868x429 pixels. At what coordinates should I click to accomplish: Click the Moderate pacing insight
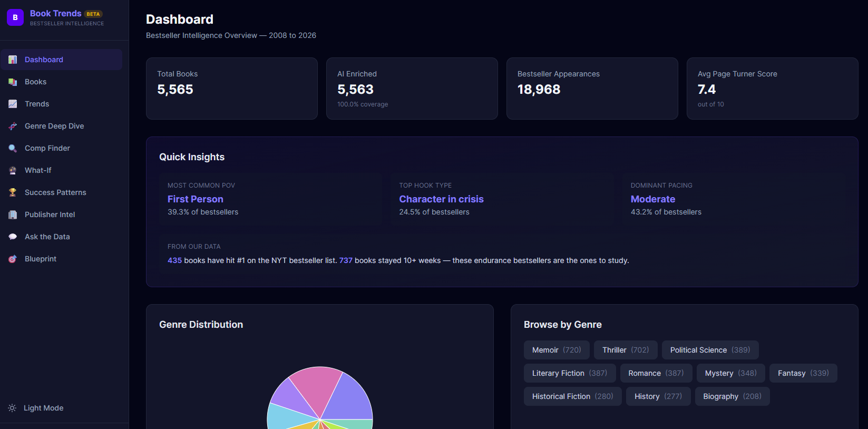coord(734,199)
